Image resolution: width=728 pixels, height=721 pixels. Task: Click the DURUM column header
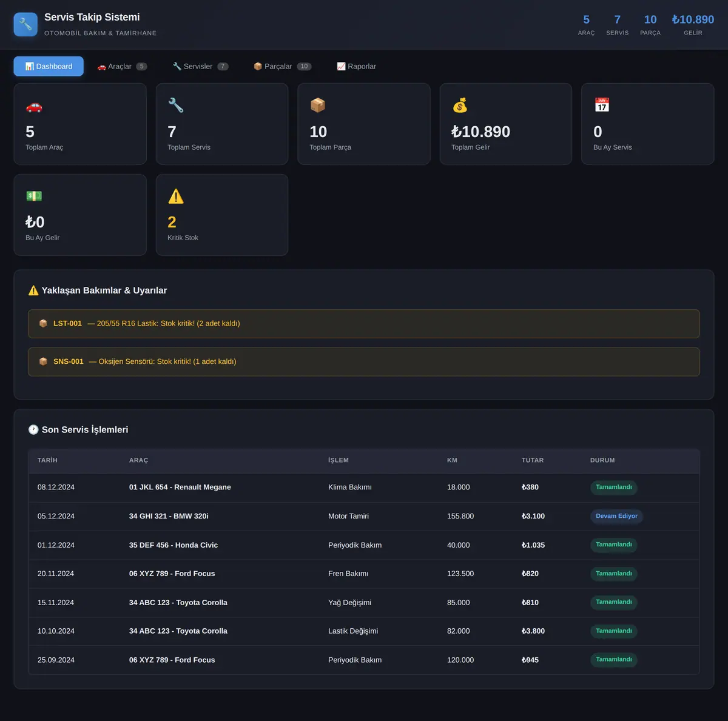click(x=602, y=460)
